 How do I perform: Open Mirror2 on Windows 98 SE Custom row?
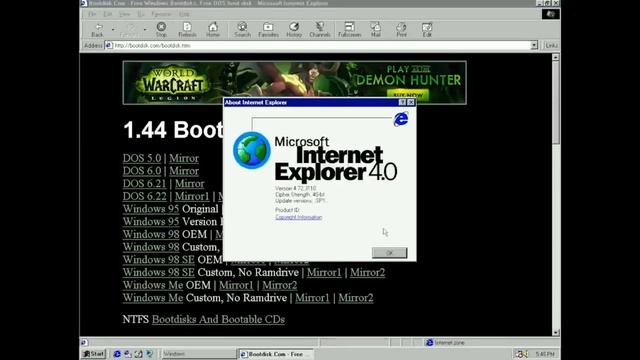point(367,272)
